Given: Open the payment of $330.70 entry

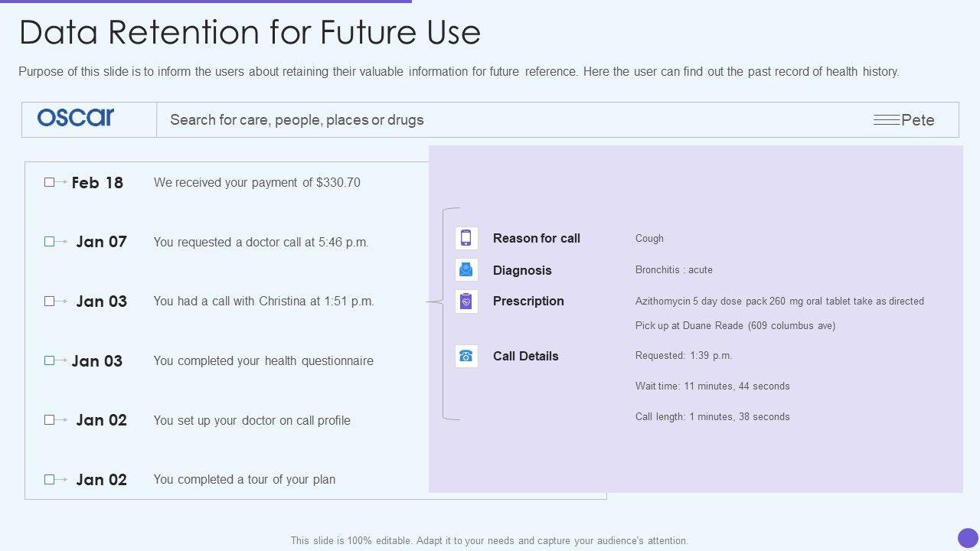Looking at the screenshot, I should tap(256, 183).
